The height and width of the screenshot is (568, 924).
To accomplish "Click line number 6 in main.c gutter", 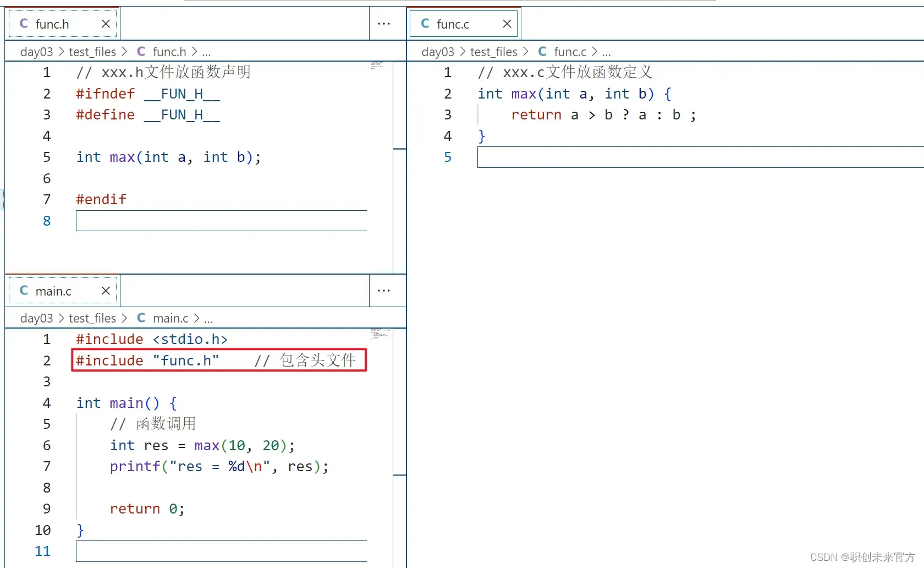I will [47, 445].
